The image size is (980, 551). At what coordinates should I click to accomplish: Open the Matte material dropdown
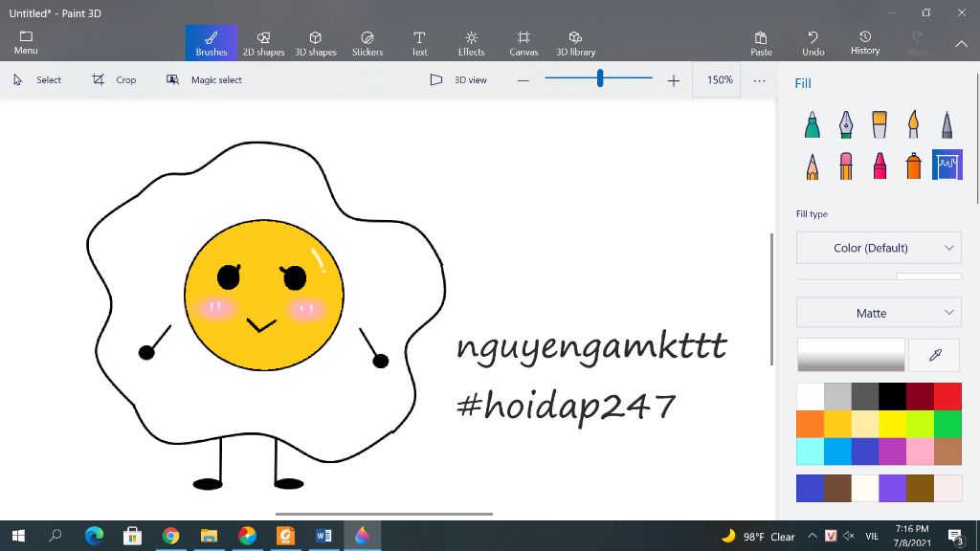tap(879, 313)
